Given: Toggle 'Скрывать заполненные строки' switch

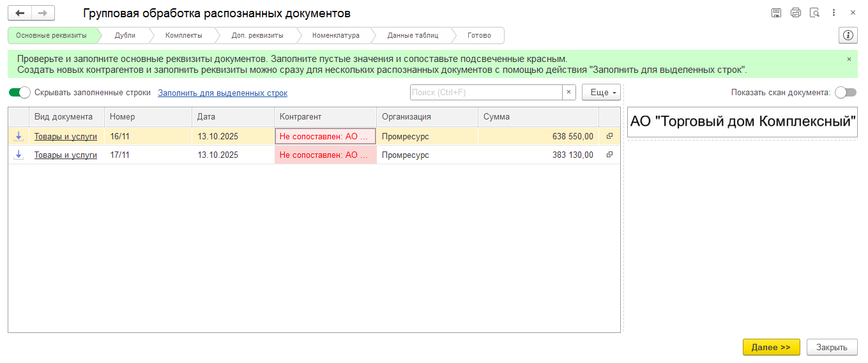Looking at the screenshot, I should [x=20, y=93].
